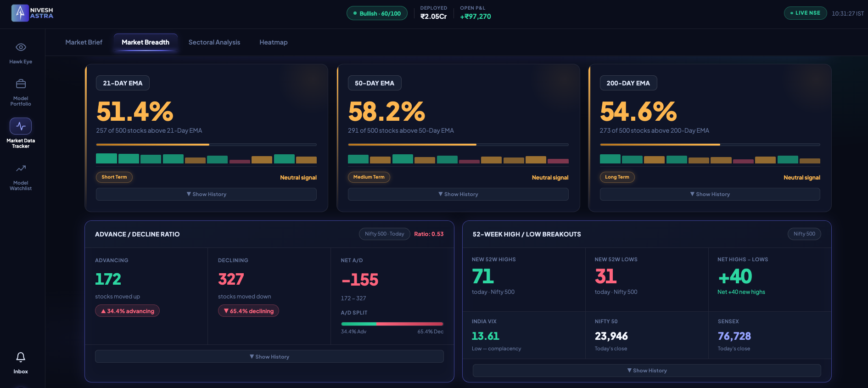Click the Bullish 60/100 status pill

(x=377, y=13)
